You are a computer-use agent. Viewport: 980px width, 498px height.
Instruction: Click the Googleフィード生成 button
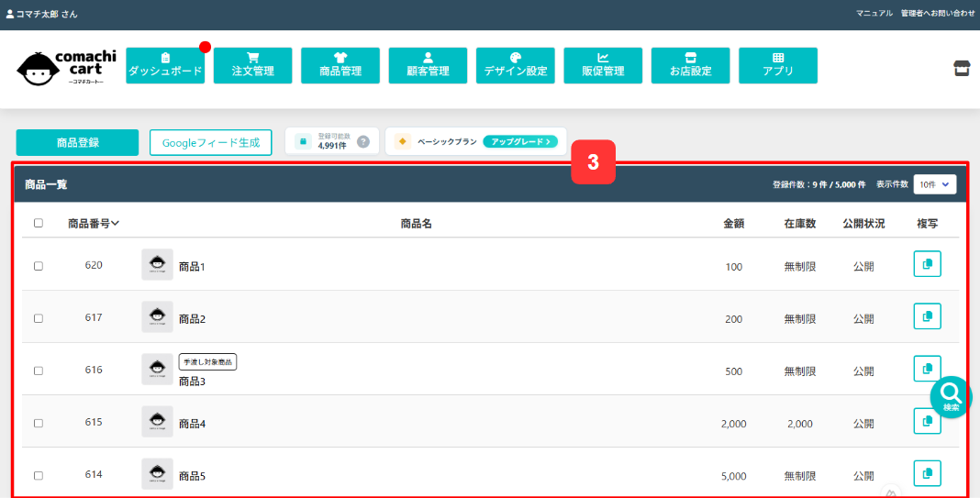[211, 142]
